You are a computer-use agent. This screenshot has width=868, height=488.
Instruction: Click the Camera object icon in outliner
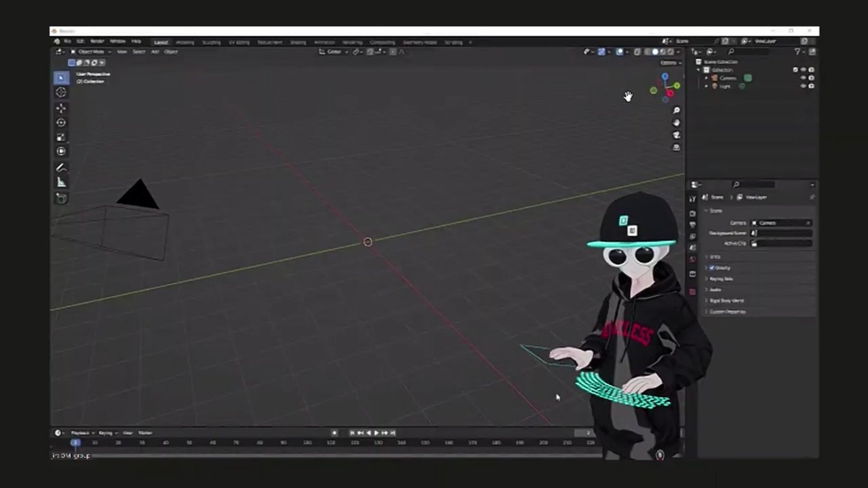click(715, 77)
